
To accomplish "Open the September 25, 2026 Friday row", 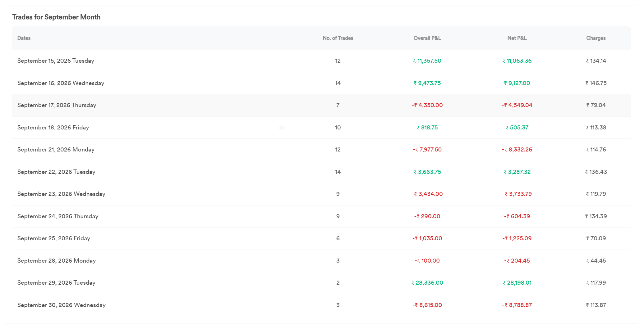I will (x=321, y=238).
